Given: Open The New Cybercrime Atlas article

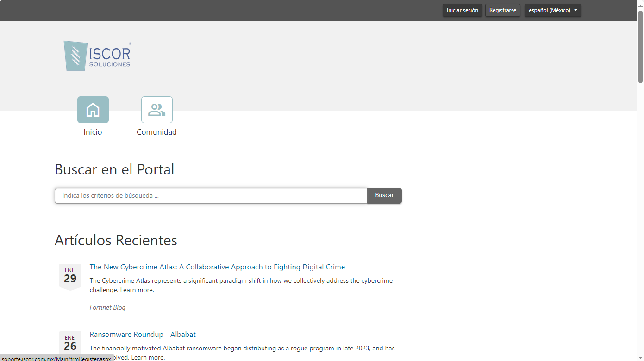Looking at the screenshot, I should [x=217, y=267].
